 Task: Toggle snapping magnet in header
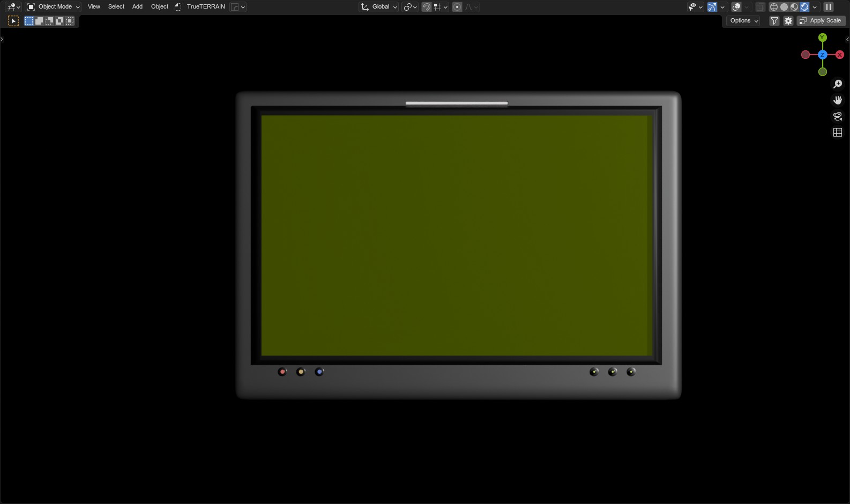click(427, 7)
